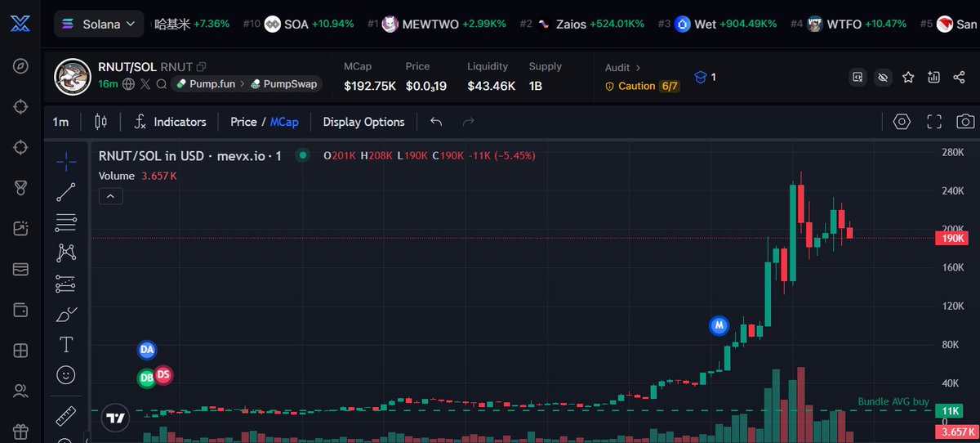The image size is (980, 443).
Task: Open the Pump.fun platform link
Action: point(206,84)
